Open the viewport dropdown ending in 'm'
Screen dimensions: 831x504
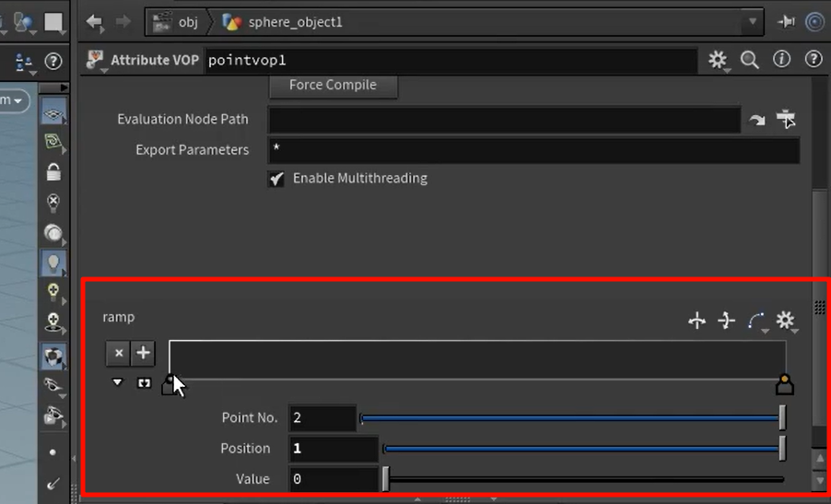click(13, 100)
